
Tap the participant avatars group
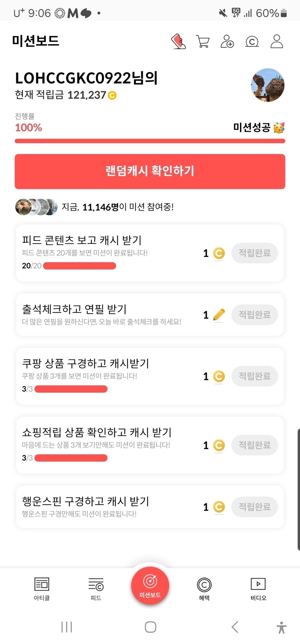point(36,207)
